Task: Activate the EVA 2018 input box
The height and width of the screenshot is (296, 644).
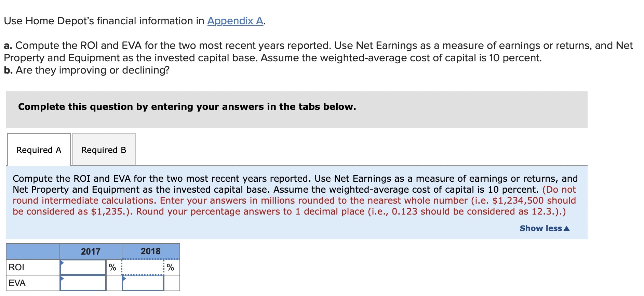Action: click(143, 283)
